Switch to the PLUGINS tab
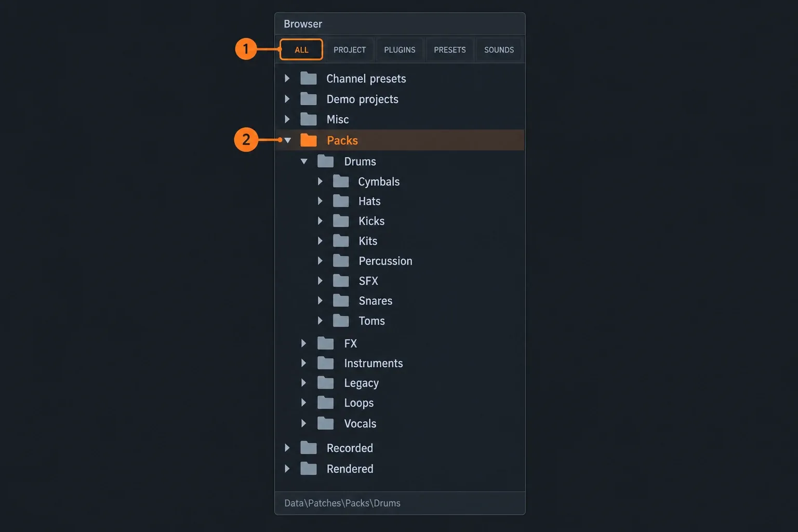Image resolution: width=798 pixels, height=532 pixels. pos(400,50)
